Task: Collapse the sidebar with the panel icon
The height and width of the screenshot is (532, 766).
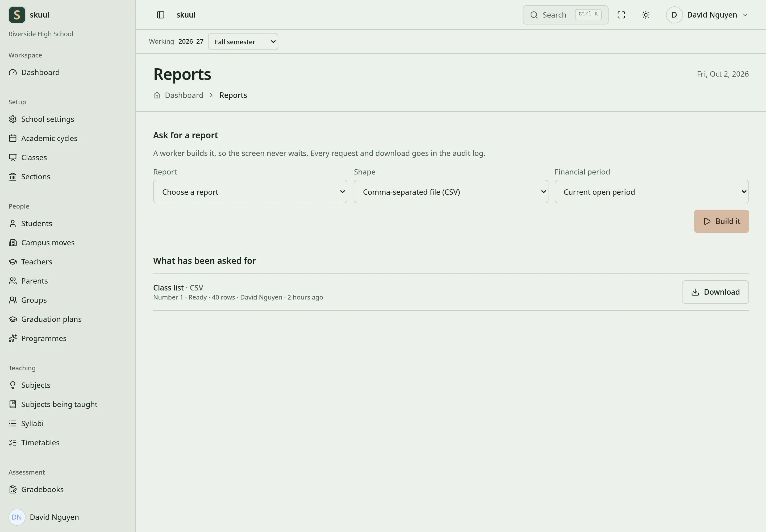Action: click(161, 15)
